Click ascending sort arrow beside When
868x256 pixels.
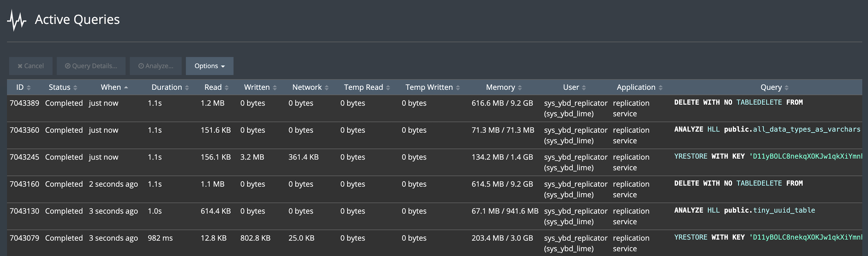click(x=126, y=87)
